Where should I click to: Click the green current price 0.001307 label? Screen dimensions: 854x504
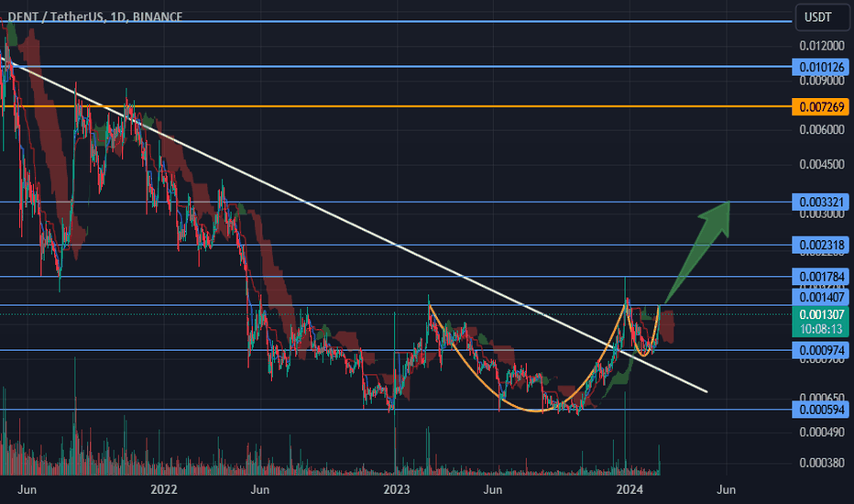pos(820,314)
